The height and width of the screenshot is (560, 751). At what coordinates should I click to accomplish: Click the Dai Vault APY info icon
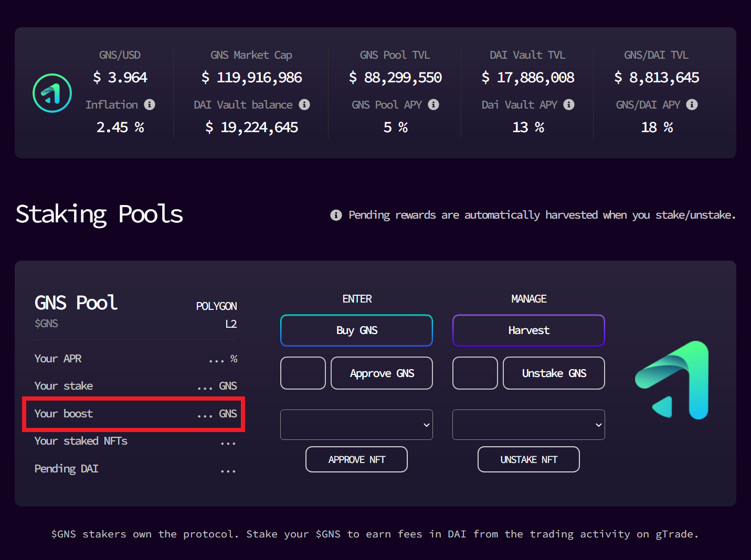[569, 105]
